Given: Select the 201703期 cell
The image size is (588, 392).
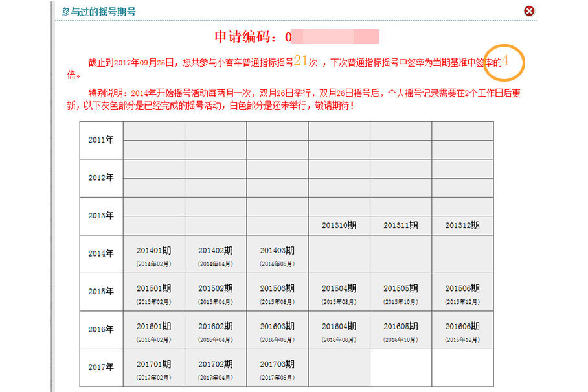Looking at the screenshot, I should coord(277,367).
